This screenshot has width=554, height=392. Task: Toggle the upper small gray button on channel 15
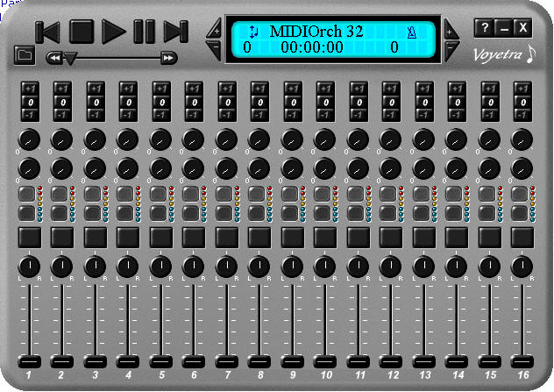click(x=487, y=194)
